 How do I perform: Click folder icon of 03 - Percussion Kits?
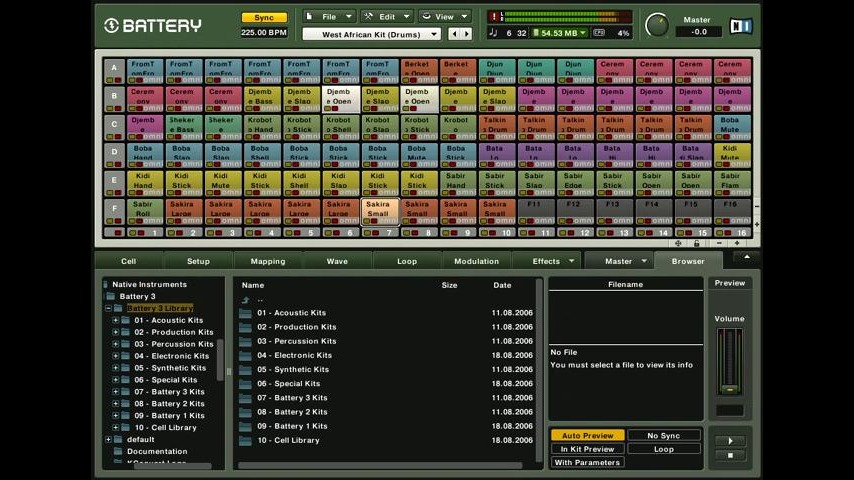pos(245,342)
